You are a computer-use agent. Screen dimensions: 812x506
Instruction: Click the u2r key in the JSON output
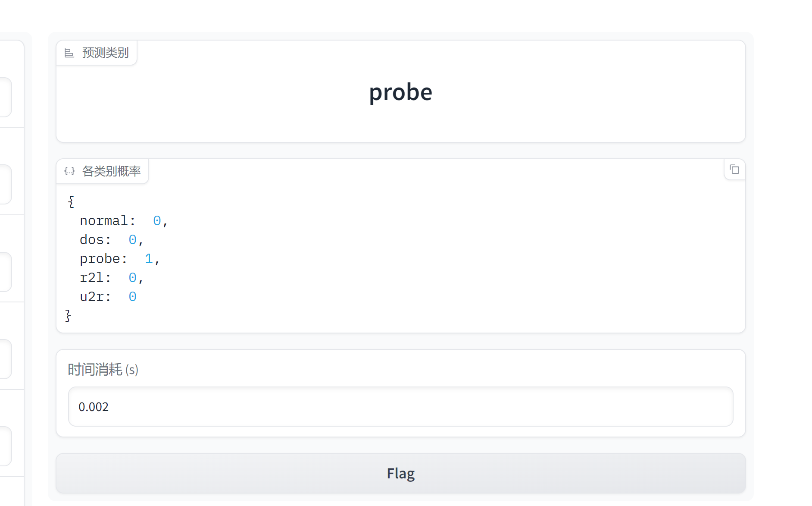pyautogui.click(x=92, y=297)
